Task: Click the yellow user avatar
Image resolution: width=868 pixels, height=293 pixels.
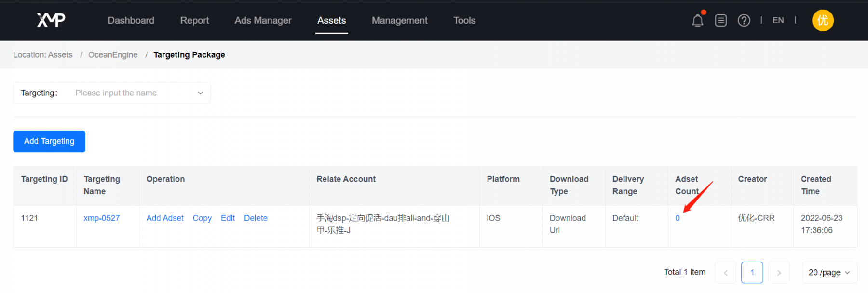Action: tap(823, 20)
